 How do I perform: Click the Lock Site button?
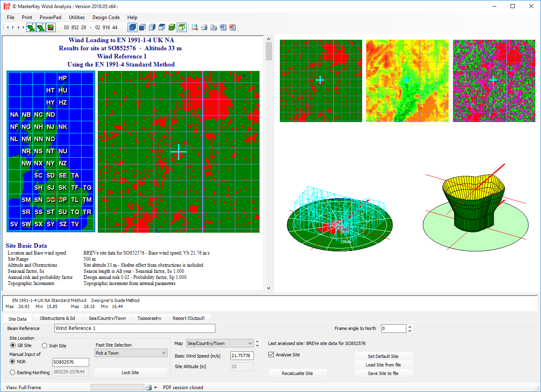tap(130, 373)
